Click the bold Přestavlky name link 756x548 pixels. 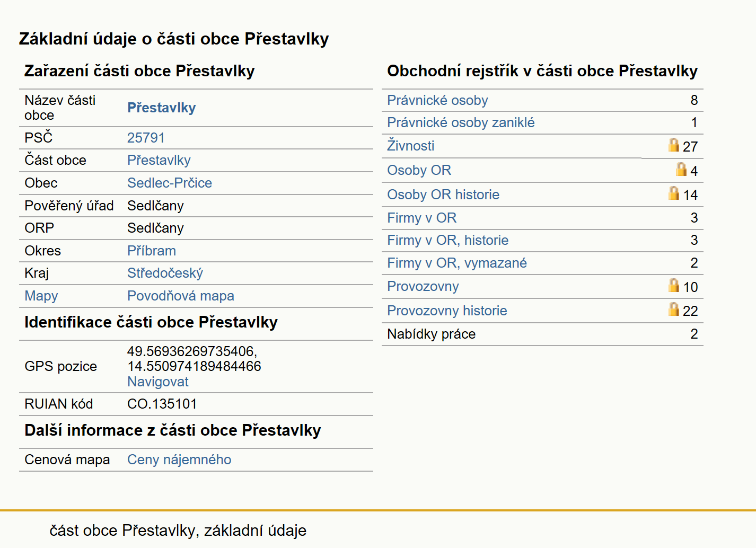coord(162,108)
